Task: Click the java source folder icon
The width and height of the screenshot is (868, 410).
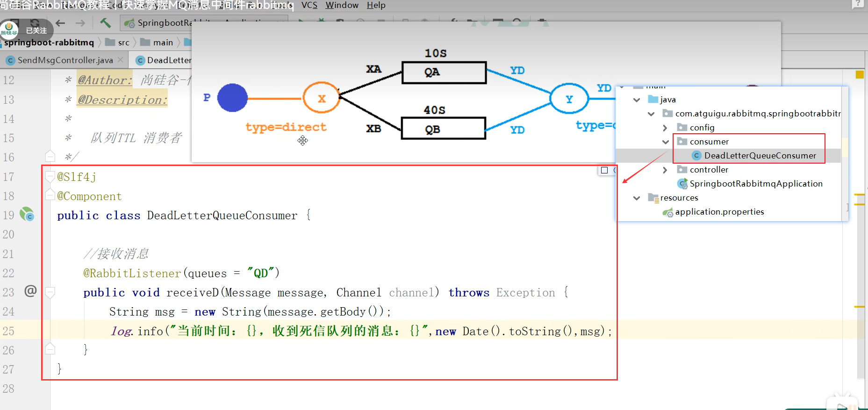Action: point(653,99)
